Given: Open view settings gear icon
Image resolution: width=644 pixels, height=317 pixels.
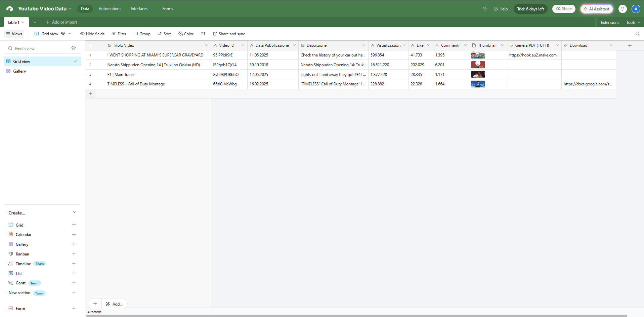Looking at the screenshot, I should click(74, 48).
